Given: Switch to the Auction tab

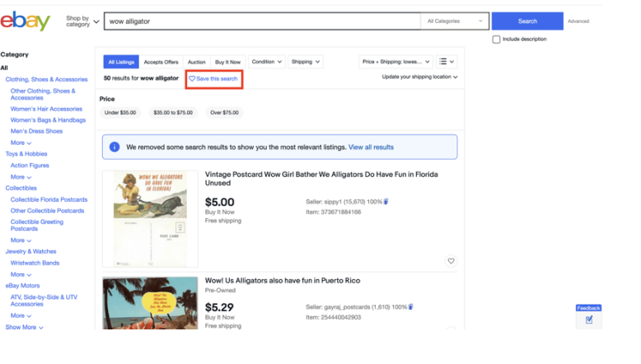Looking at the screenshot, I should coord(196,62).
